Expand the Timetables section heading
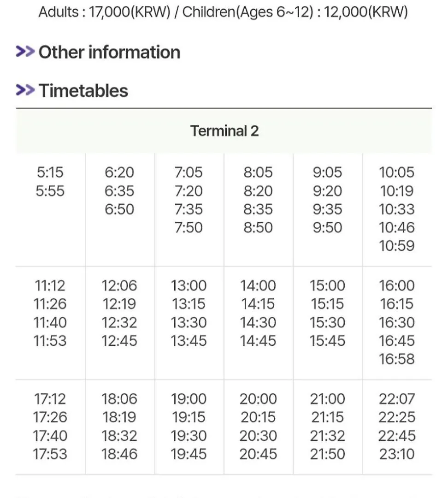Image resolution: width=448 pixels, height=498 pixels. point(83,90)
